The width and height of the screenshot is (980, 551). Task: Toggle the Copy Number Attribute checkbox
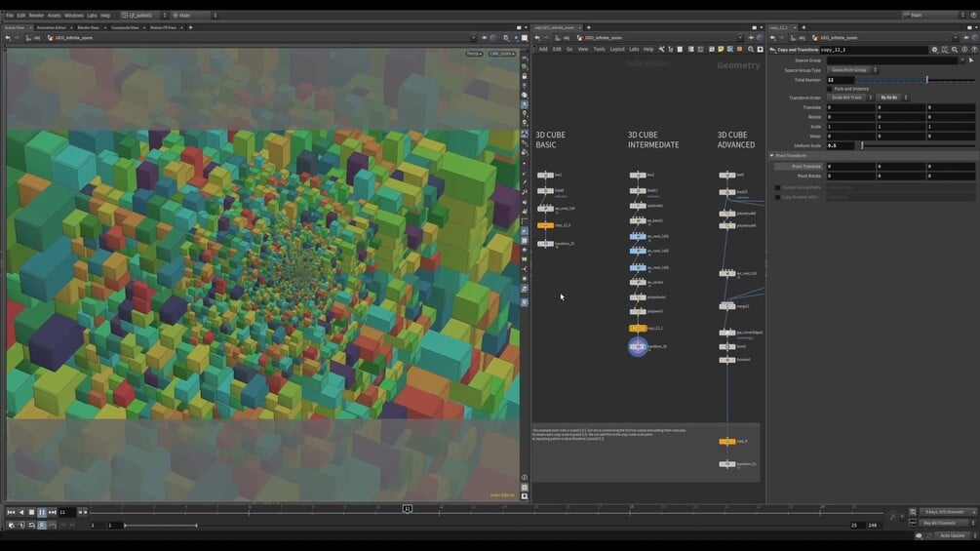point(777,197)
